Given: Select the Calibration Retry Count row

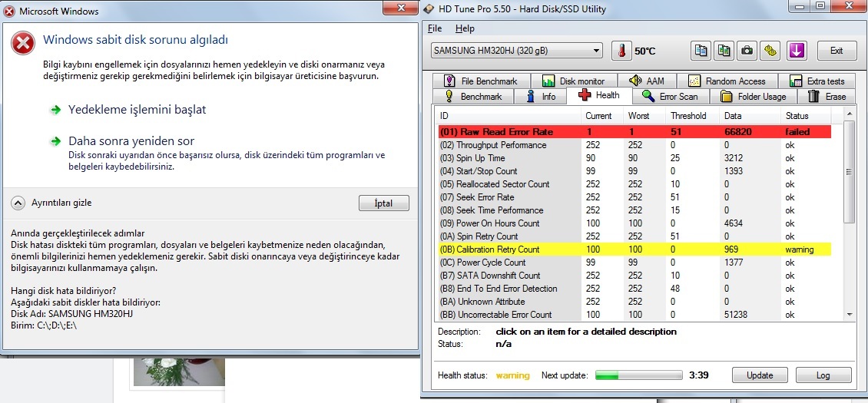Looking at the screenshot, I should pyautogui.click(x=634, y=249).
